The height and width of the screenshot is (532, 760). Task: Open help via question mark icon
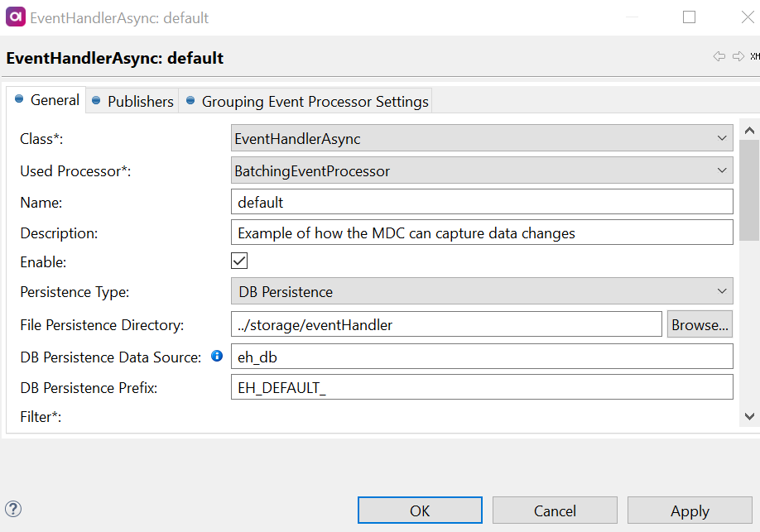click(13, 510)
